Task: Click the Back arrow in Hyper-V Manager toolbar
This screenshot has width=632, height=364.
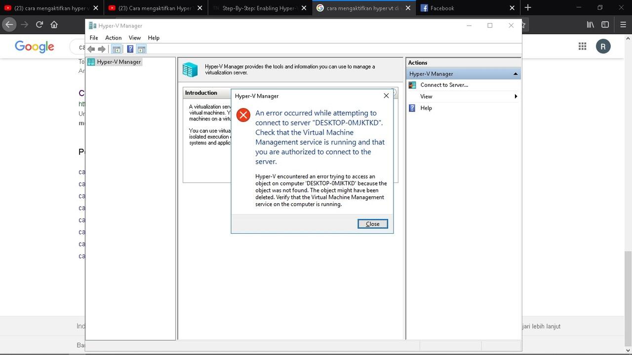Action: (91, 49)
